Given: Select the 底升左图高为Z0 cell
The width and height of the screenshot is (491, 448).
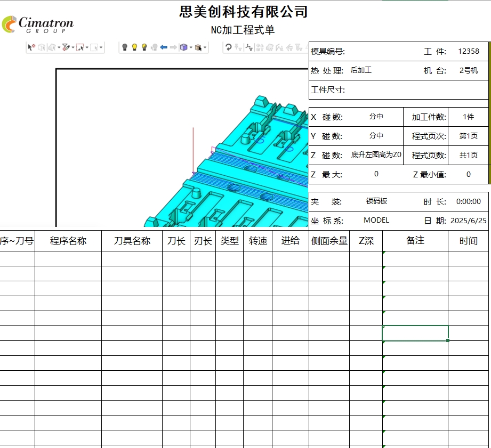Looking at the screenshot, I should (376, 155).
